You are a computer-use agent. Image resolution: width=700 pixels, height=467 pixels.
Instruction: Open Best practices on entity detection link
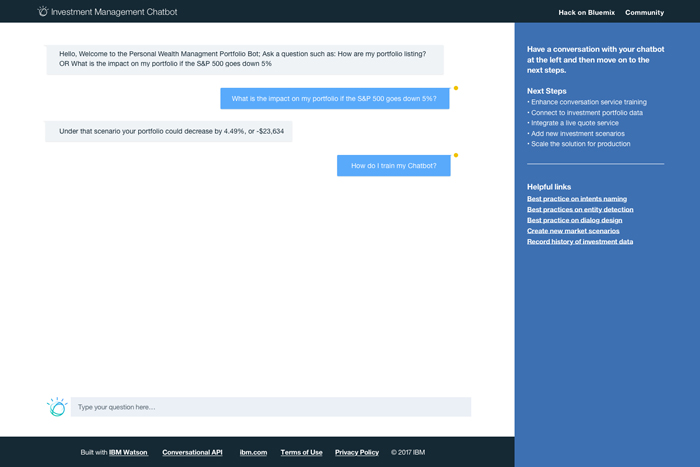[580, 209]
